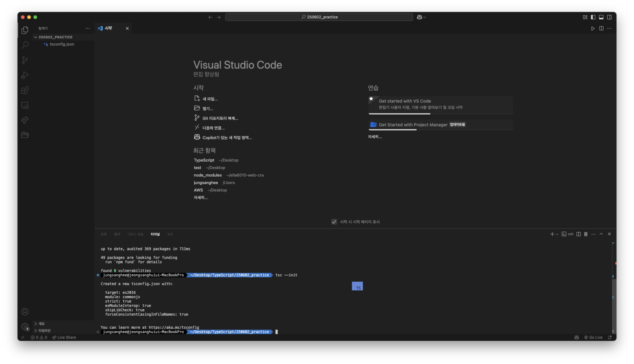The image size is (634, 364).
Task: Click '자세히...' under recent items
Action: pos(200,198)
